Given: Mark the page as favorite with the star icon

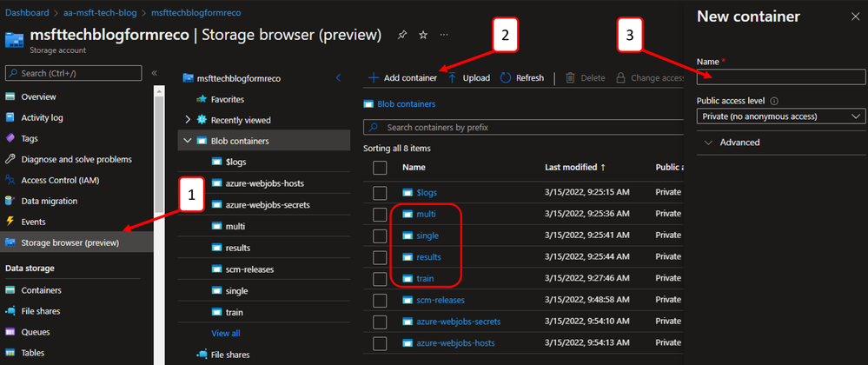Looking at the screenshot, I should click(x=423, y=35).
